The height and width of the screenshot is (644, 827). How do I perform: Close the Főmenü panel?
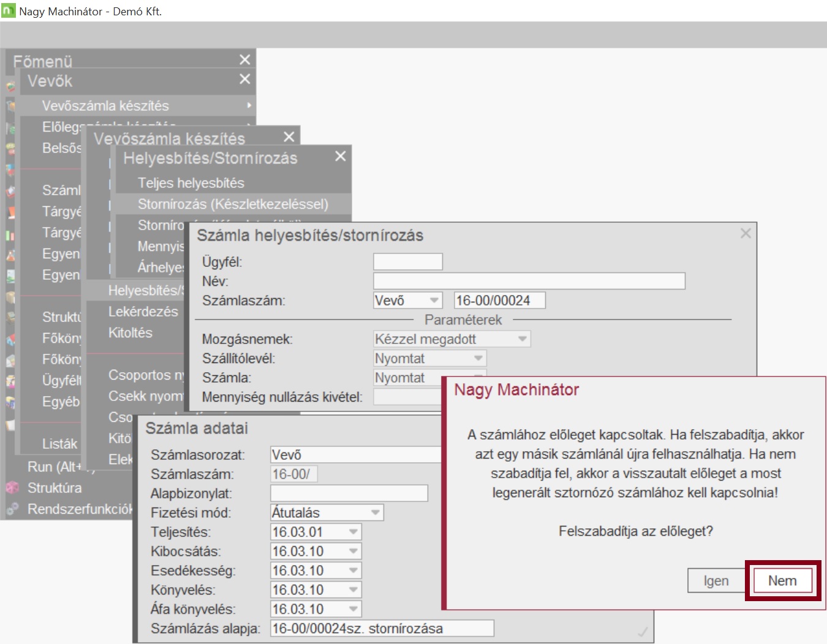point(245,59)
